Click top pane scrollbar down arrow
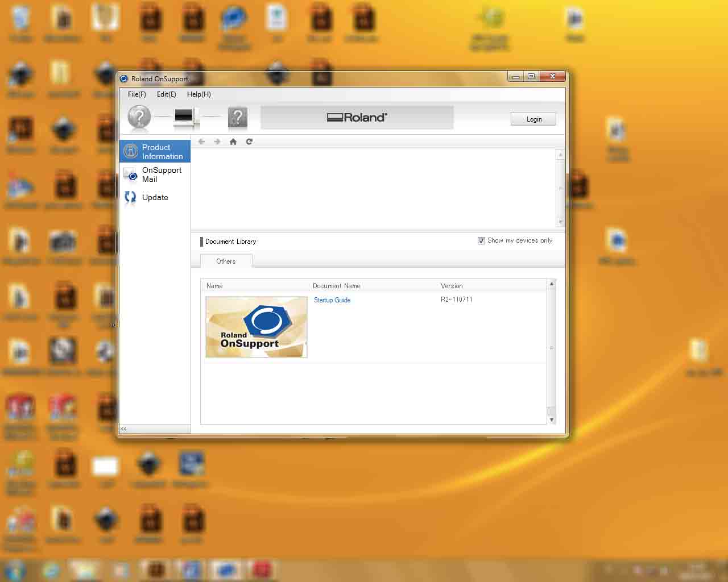The image size is (728, 582). click(560, 222)
